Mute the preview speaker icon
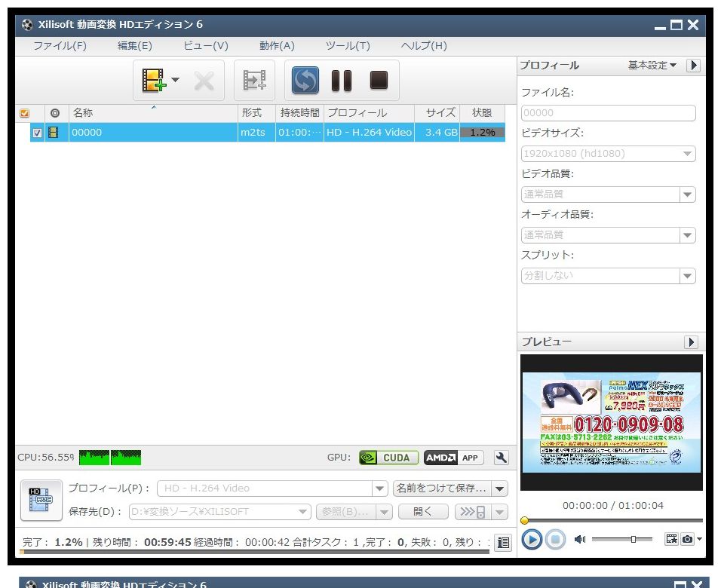Image resolution: width=721 pixels, height=588 pixels. click(580, 539)
